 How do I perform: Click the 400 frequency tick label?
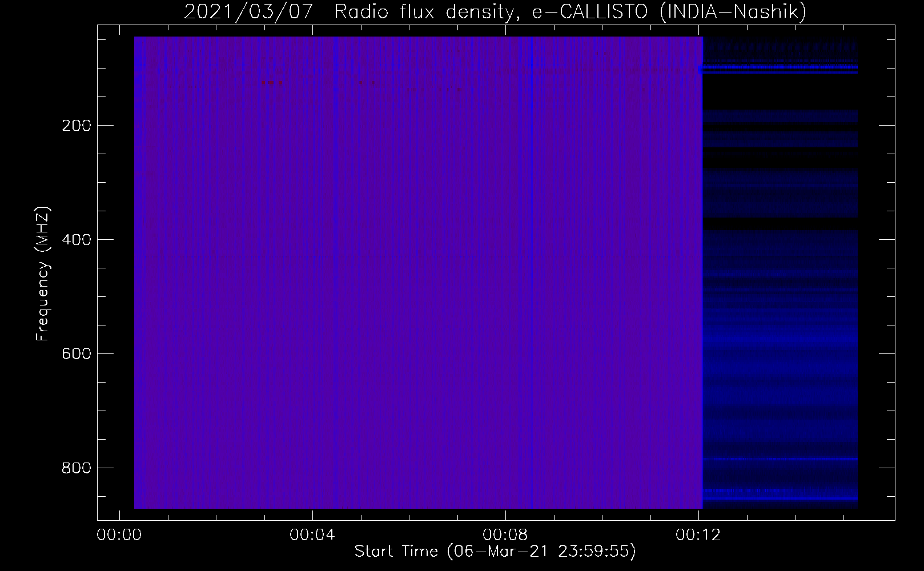[x=75, y=240]
